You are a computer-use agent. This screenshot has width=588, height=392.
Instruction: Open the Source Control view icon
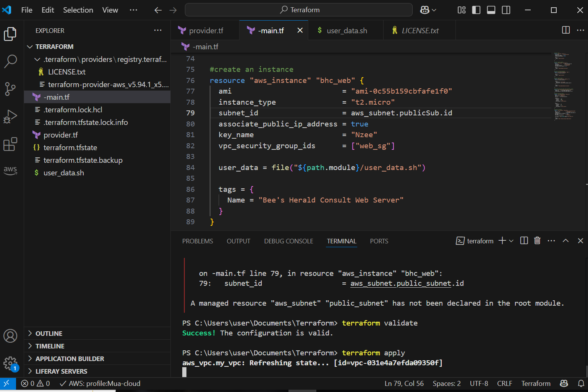coord(10,89)
